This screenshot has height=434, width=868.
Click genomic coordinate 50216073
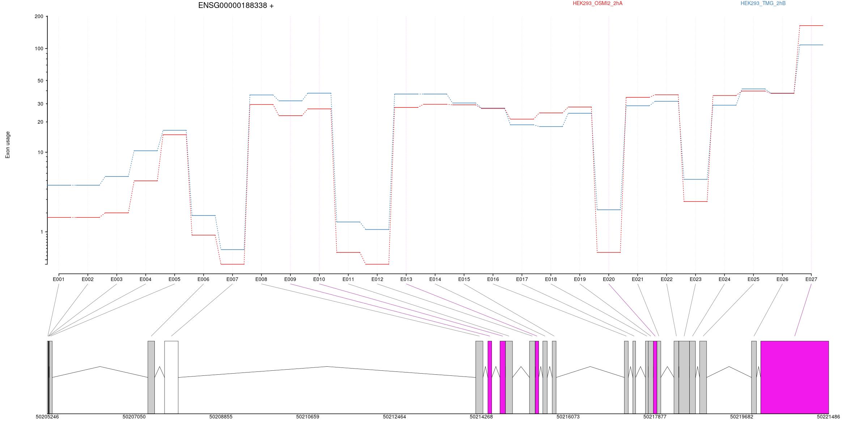pyautogui.click(x=568, y=417)
